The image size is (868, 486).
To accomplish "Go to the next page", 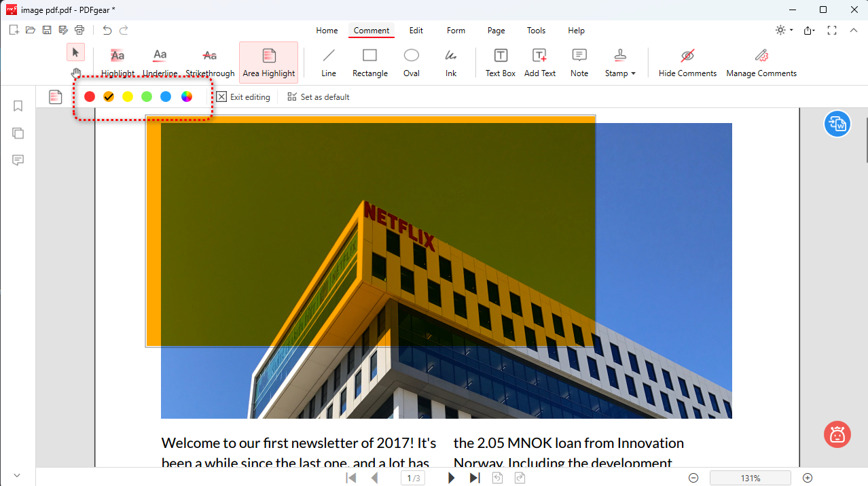I will (x=451, y=478).
